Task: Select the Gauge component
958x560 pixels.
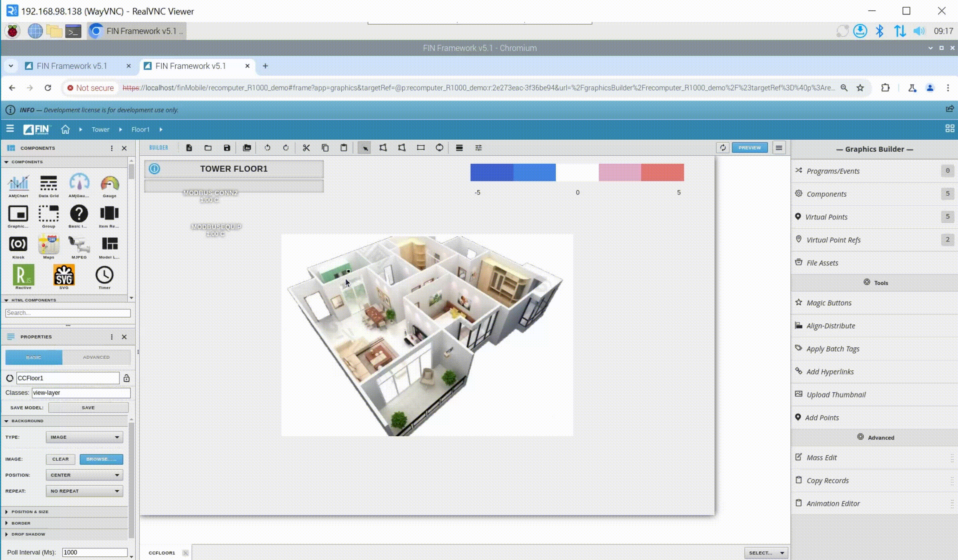Action: pyautogui.click(x=109, y=185)
